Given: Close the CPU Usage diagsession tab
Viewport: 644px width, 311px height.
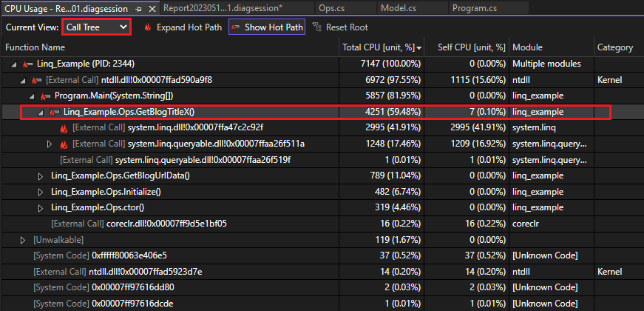Looking at the screenshot, I should click(152, 8).
